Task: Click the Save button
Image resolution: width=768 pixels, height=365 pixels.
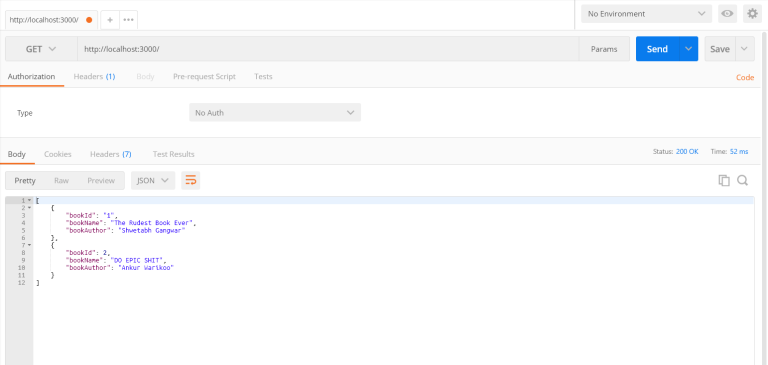Action: point(720,49)
